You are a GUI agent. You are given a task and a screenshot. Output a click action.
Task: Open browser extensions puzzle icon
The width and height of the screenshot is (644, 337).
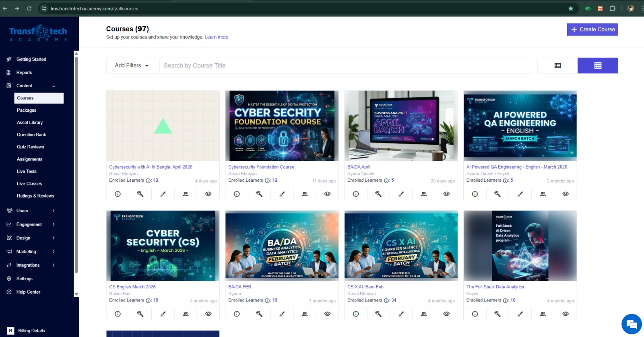coord(613,8)
